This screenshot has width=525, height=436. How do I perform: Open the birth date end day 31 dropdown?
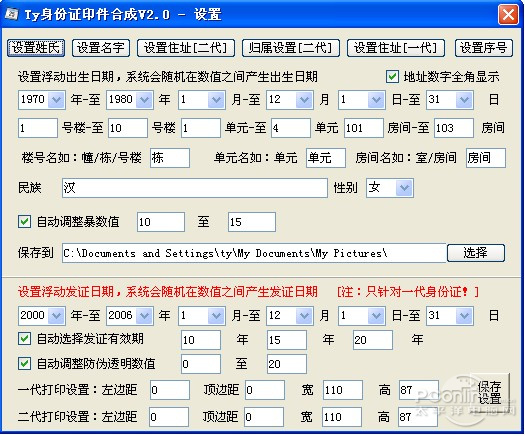click(x=464, y=99)
